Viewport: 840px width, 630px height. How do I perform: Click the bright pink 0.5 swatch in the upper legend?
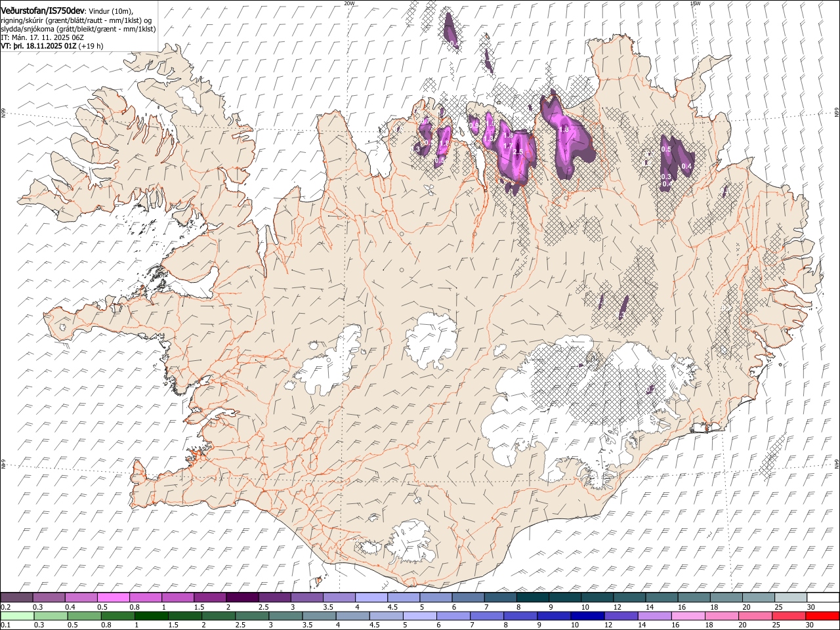point(113,597)
